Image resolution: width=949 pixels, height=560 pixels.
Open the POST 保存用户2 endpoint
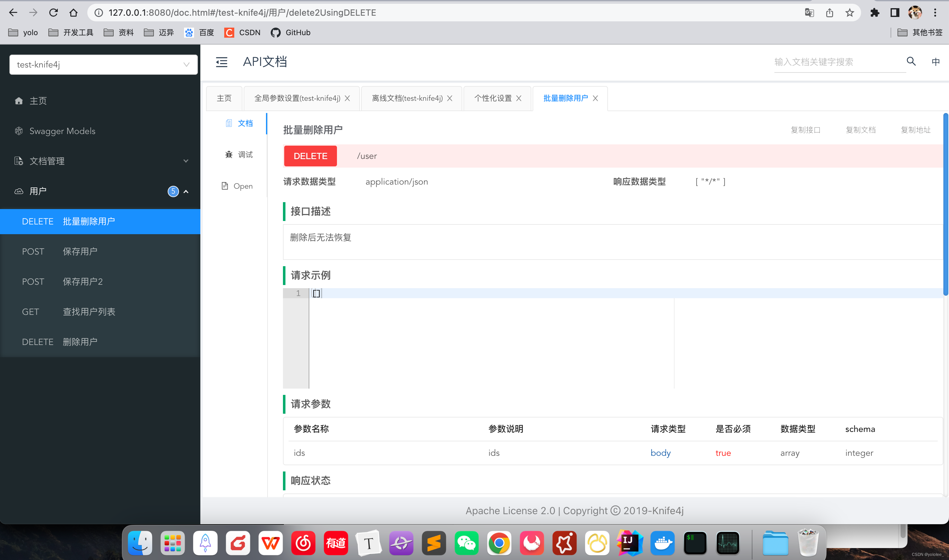coord(100,282)
